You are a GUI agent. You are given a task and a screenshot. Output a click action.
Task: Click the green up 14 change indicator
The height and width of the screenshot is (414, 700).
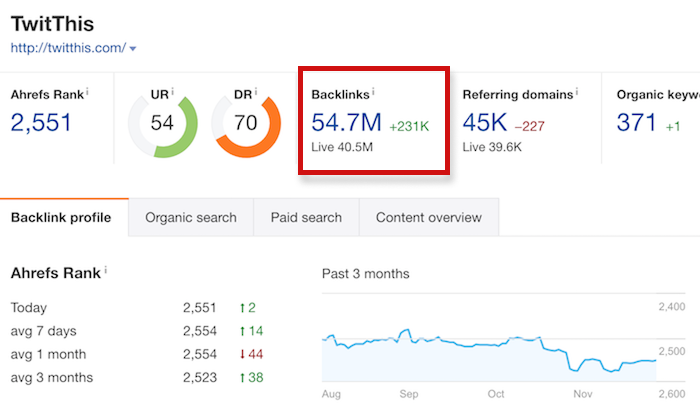251,331
